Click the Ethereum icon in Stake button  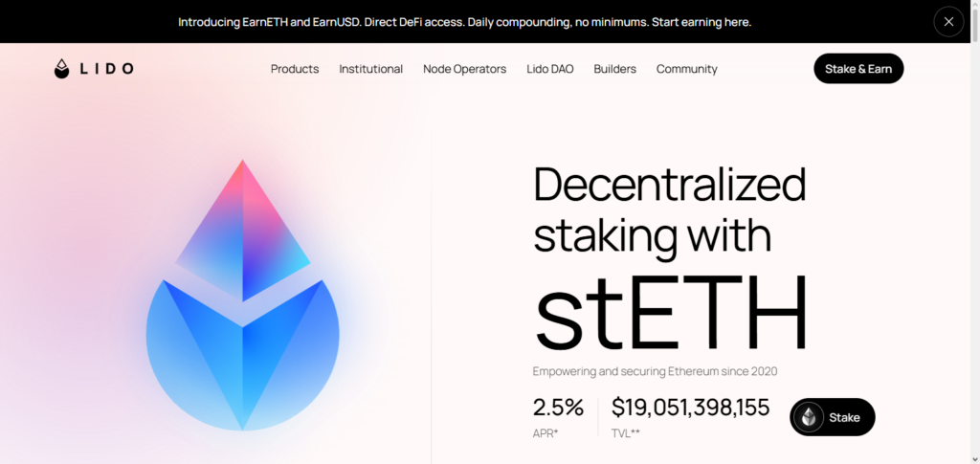[810, 417]
